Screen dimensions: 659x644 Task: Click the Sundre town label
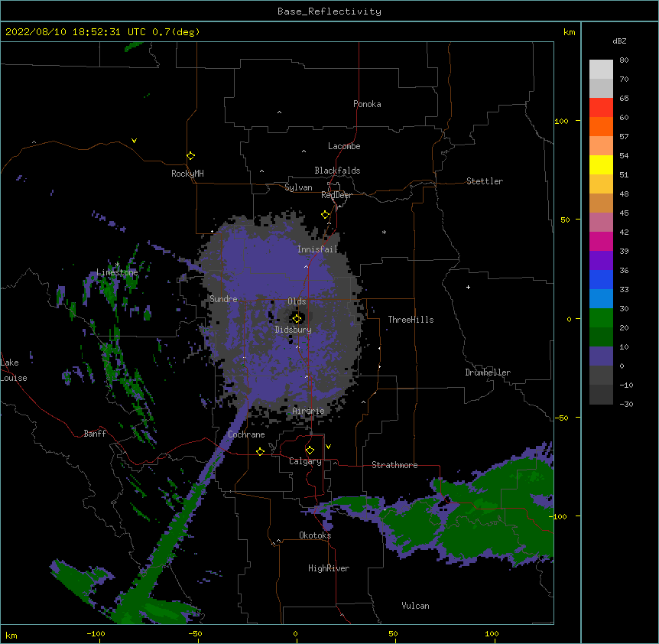pos(223,299)
